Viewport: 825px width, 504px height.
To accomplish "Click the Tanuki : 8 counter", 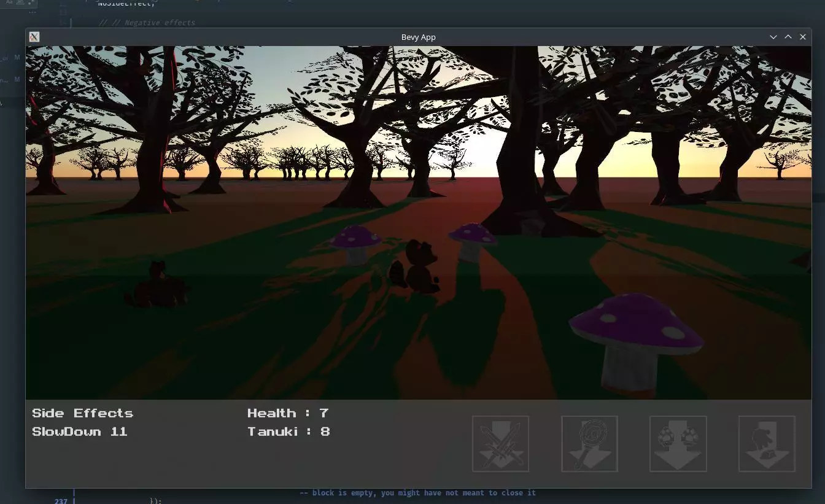I will pyautogui.click(x=288, y=432).
